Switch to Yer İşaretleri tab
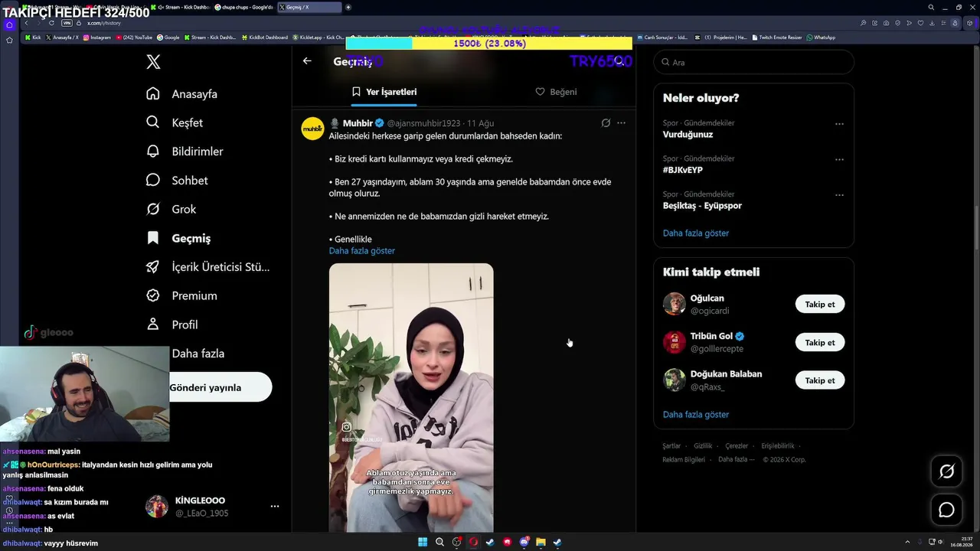Screen dimensions: 980x551 [384, 92]
